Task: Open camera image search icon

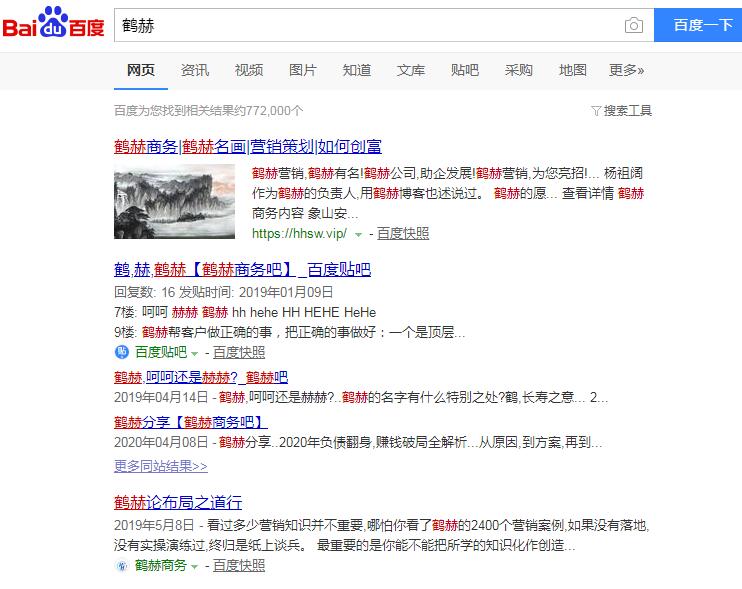Action: point(633,26)
